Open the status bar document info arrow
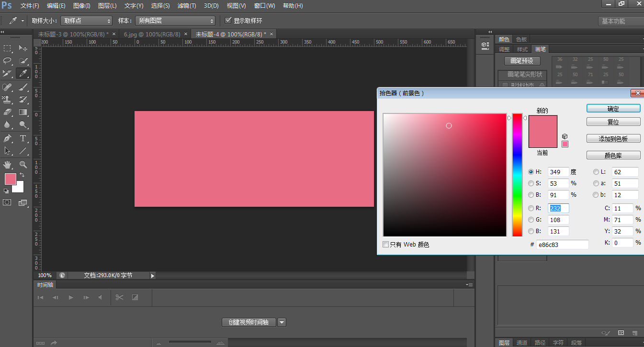644x347 pixels. coord(153,275)
